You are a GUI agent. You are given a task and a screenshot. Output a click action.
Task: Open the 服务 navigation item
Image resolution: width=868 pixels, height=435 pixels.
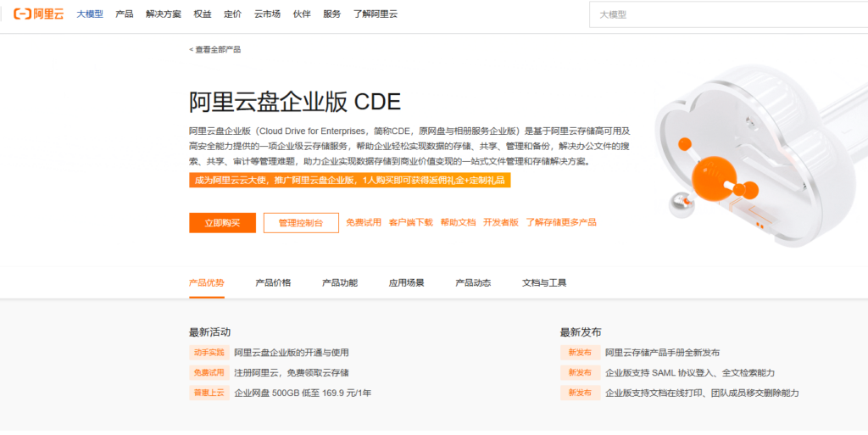pos(332,14)
